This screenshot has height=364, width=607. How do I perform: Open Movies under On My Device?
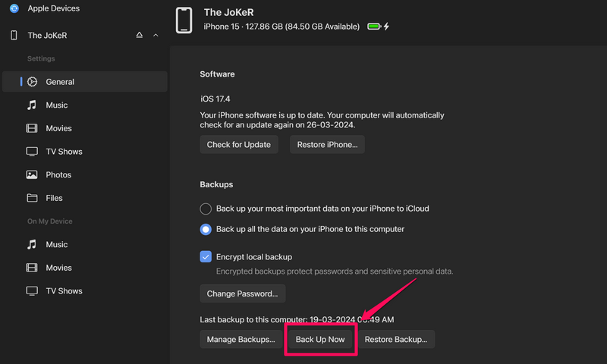coord(58,268)
